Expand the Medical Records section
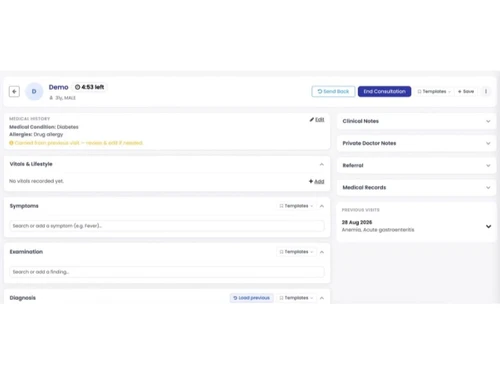 416,187
